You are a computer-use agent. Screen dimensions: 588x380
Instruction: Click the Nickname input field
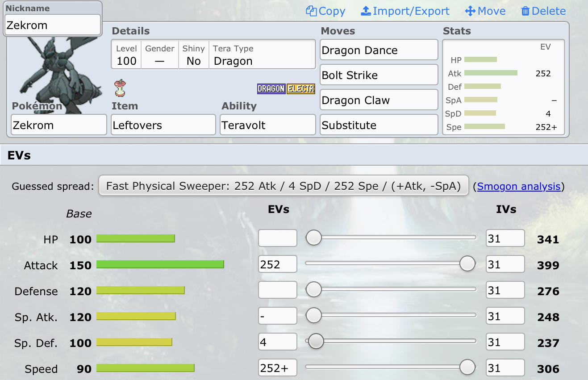pyautogui.click(x=53, y=25)
